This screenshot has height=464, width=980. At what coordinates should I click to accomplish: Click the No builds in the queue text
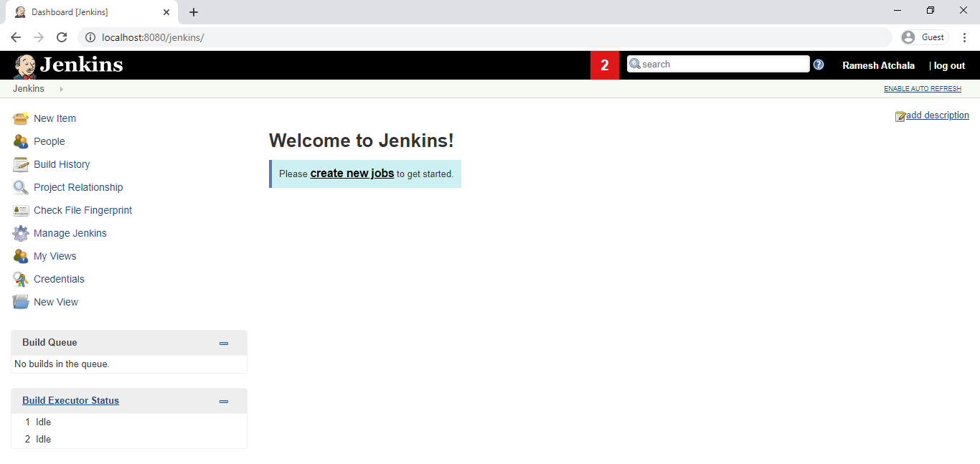tap(62, 364)
